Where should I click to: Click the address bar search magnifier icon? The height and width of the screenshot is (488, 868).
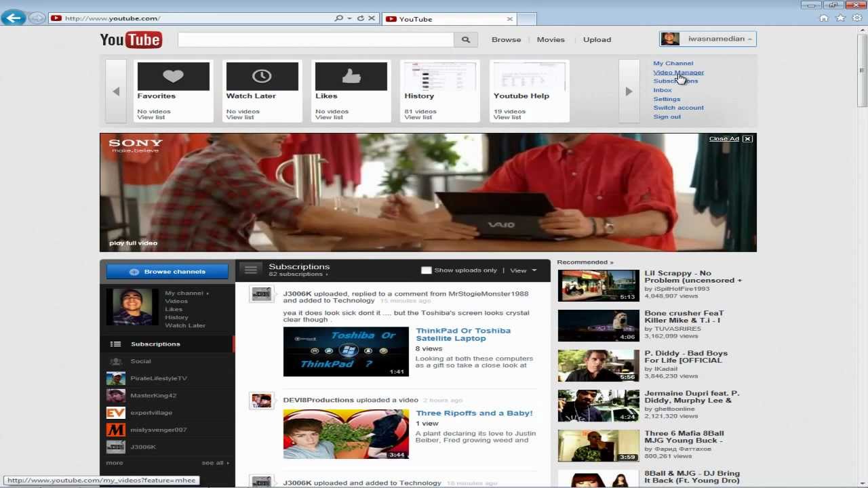338,18
